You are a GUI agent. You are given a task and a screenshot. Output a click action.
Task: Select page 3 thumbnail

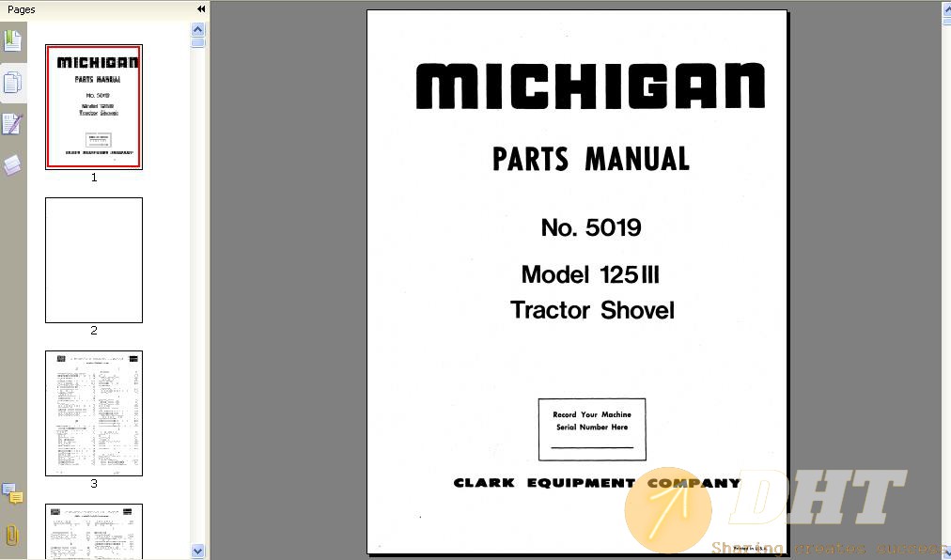(94, 413)
